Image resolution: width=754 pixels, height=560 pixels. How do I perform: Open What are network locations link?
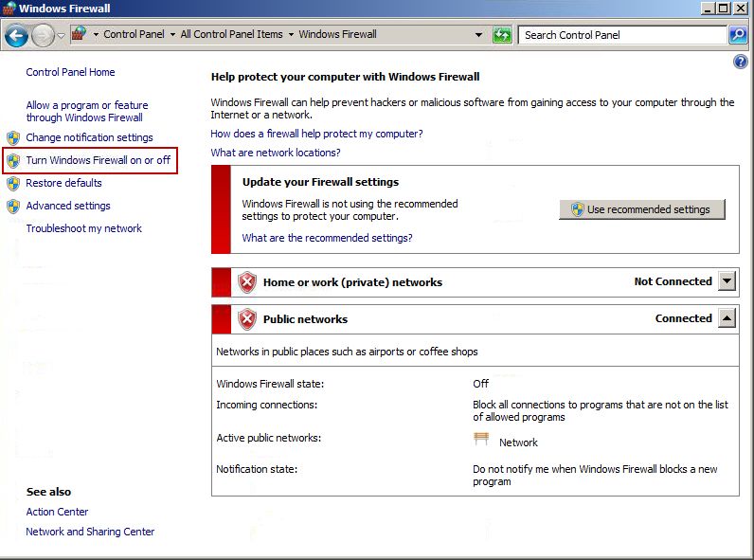[275, 153]
